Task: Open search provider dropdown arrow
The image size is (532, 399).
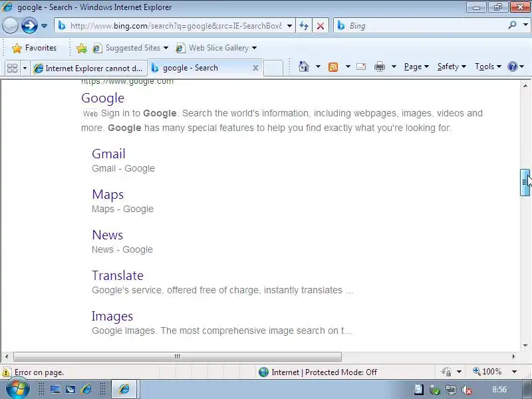Action: tap(525, 25)
